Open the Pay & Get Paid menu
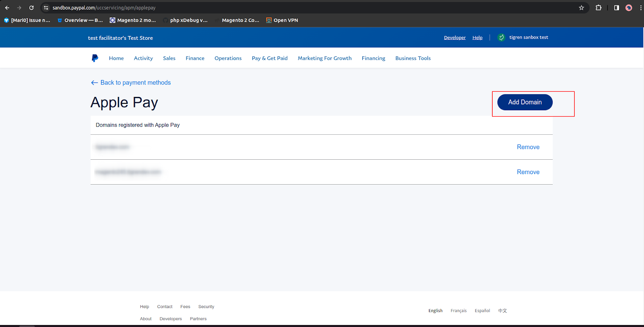 [270, 58]
